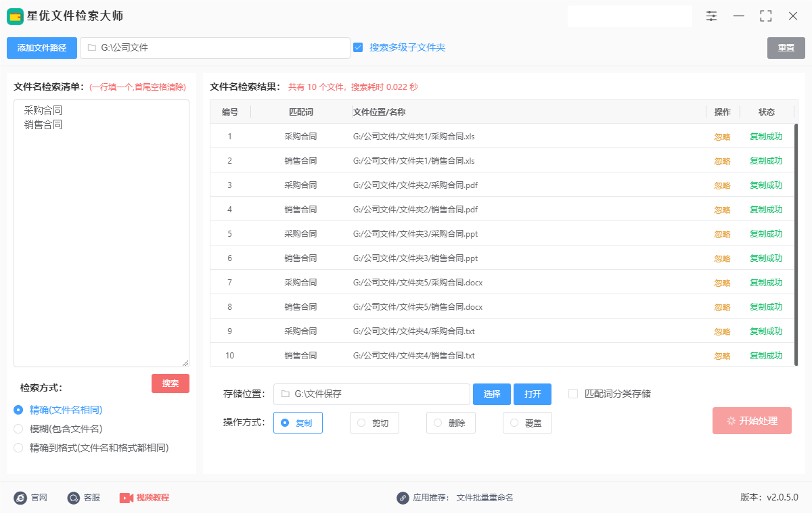812x514 pixels.
Task: Click 忽略 for row 7 采购合同.docx
Action: 723,283
